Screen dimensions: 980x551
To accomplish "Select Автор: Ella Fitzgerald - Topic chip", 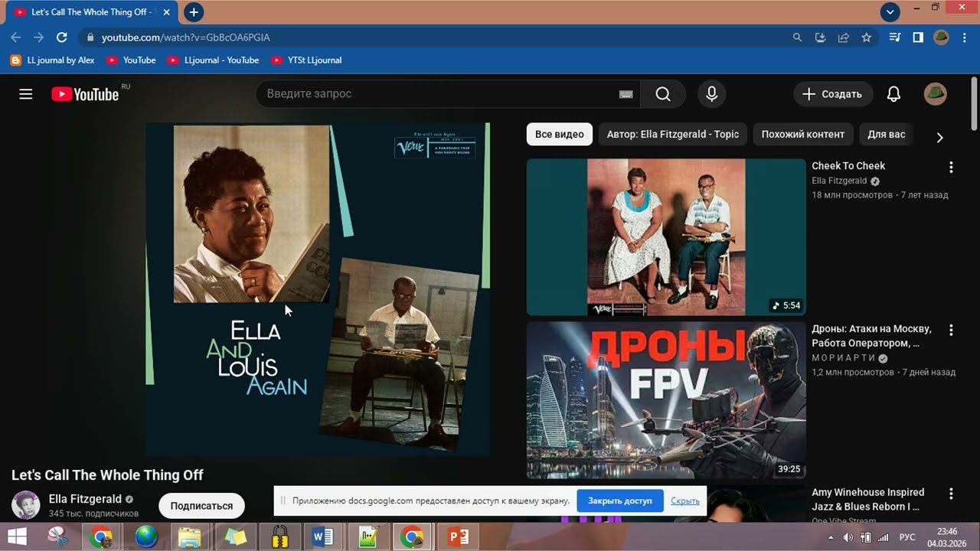I will point(672,134).
